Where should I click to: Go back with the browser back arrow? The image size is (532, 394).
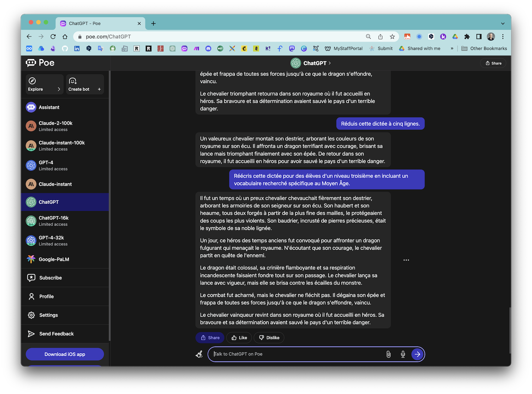(x=29, y=36)
